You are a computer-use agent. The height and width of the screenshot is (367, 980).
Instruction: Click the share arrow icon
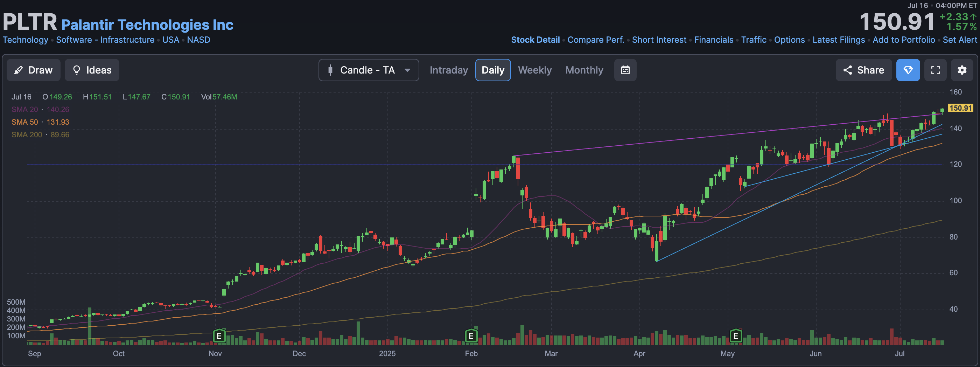click(x=847, y=70)
